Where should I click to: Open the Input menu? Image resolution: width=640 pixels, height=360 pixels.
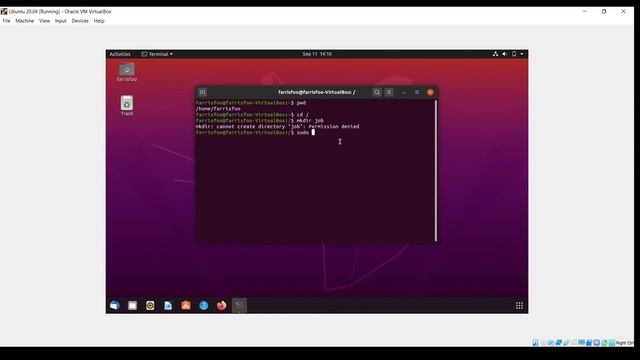click(x=60, y=21)
